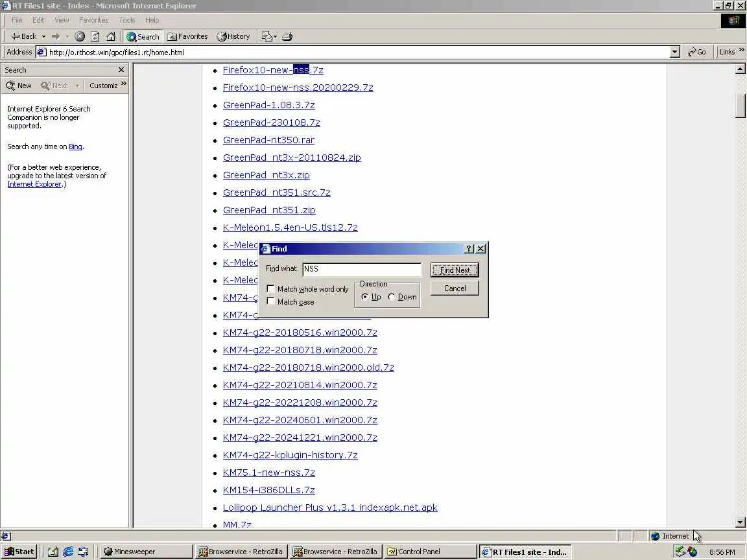Open the K-Meleon1.5.4en-US.tls12.7z link
The image size is (747, 560).
tap(290, 227)
